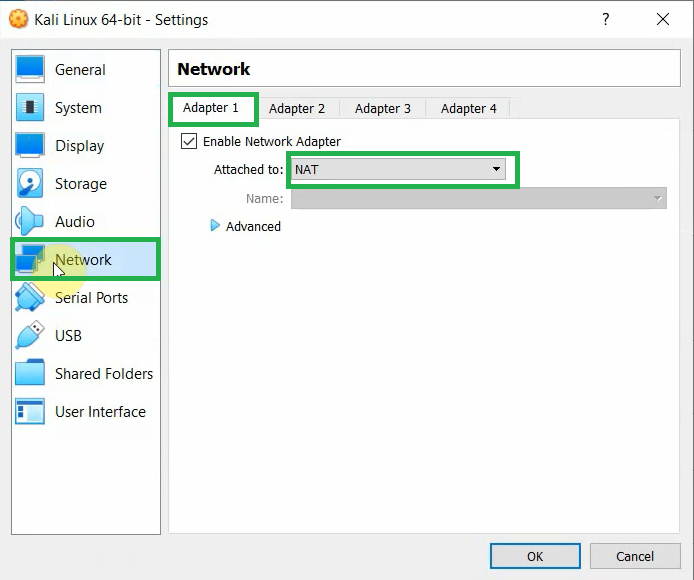This screenshot has width=694, height=580.
Task: Open the Storage disk icon
Action: point(30,183)
